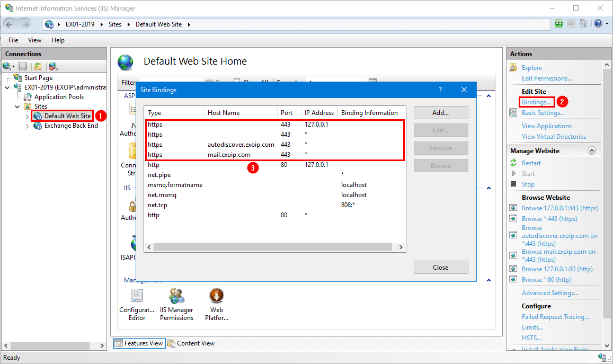
Task: Select the Start Page tree item
Action: (x=38, y=78)
